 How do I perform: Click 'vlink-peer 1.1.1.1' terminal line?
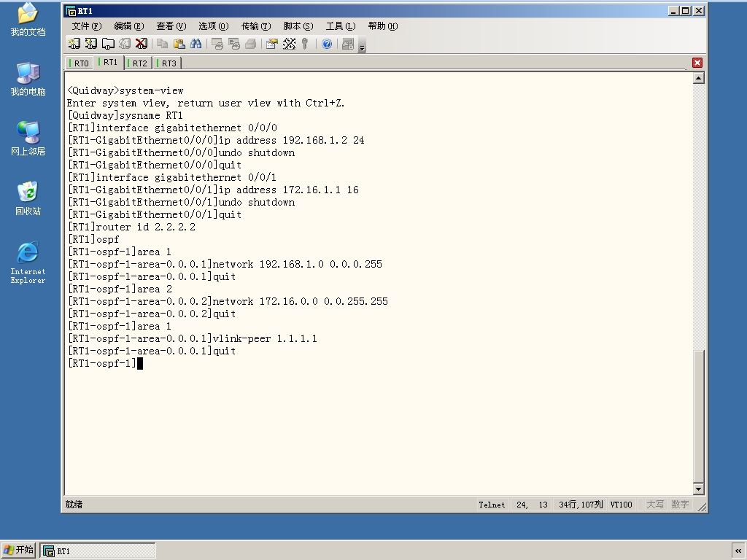[x=193, y=338]
